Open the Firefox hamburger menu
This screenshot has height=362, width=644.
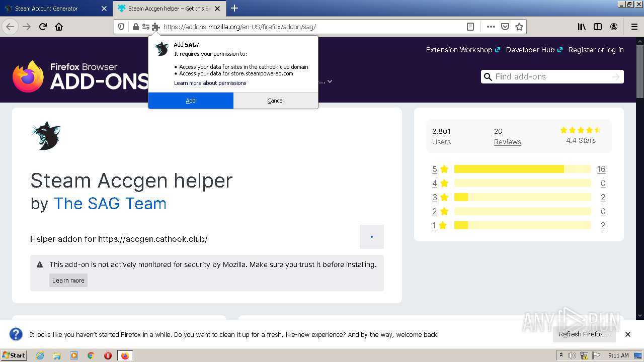click(634, 27)
